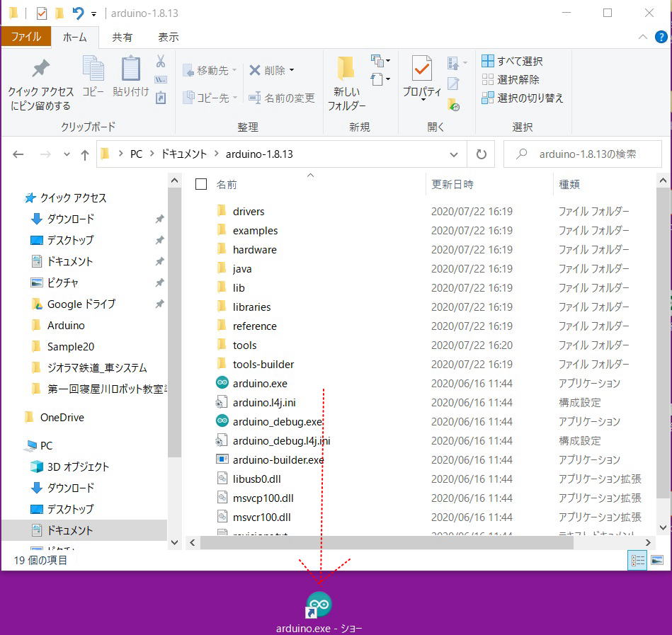Toggle the select-all checkbox in header
Viewport: 672px width, 635px height.
click(x=201, y=184)
